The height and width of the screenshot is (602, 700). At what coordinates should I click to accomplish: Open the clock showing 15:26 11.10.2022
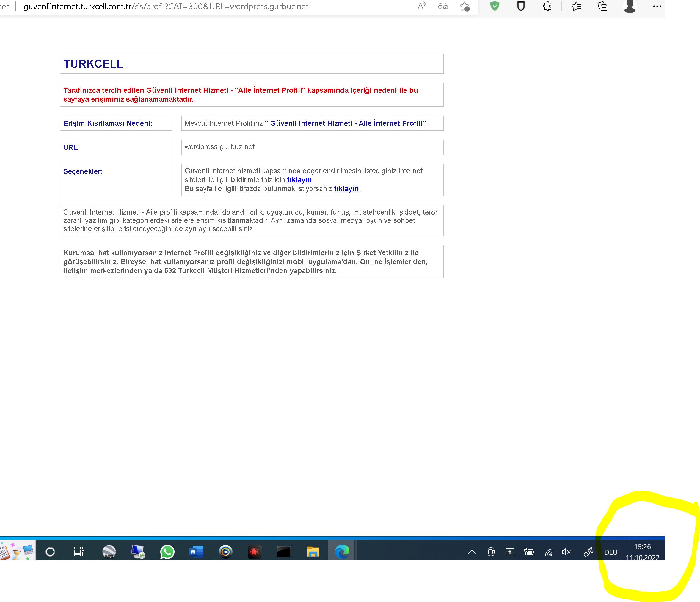[x=642, y=552]
